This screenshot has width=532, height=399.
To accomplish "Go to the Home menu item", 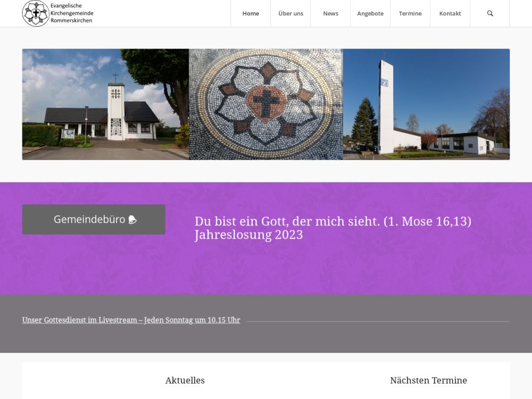I will [x=251, y=13].
